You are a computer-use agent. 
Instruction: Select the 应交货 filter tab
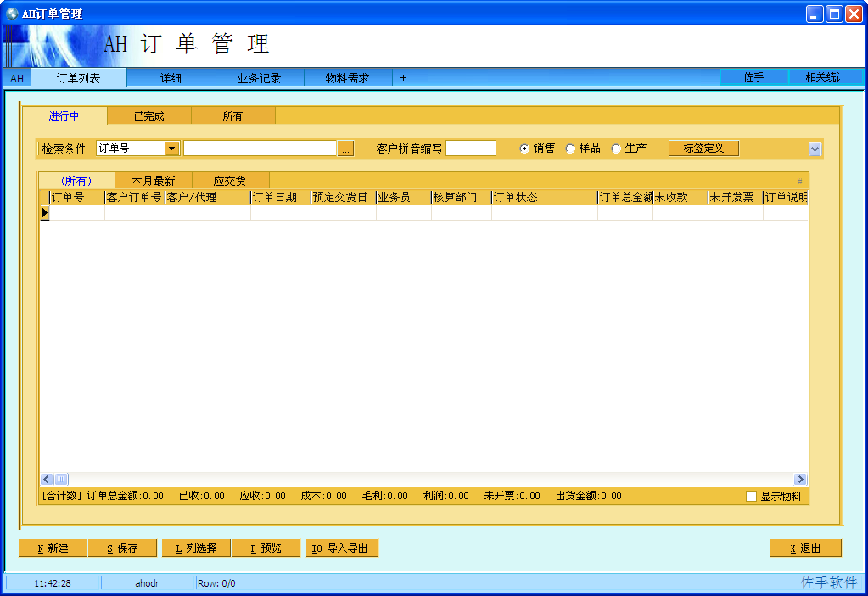coord(230,181)
